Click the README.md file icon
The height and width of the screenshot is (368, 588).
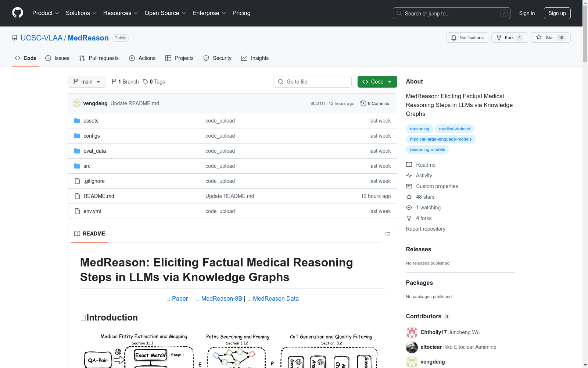click(x=77, y=196)
